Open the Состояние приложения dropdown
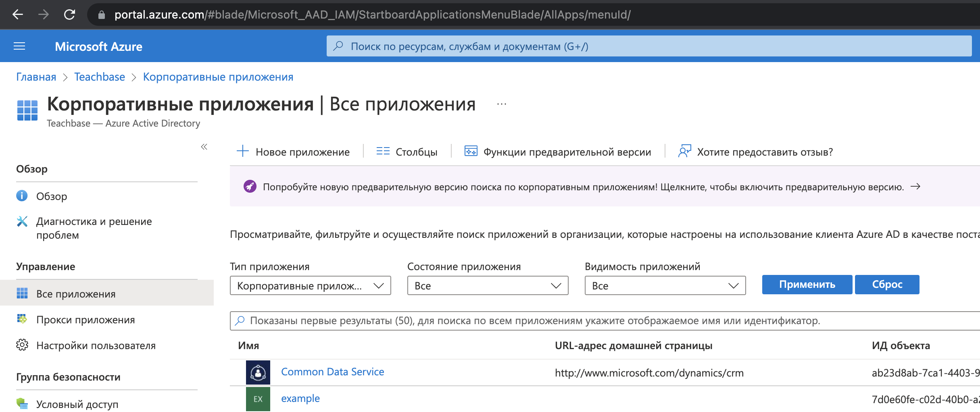This screenshot has height=412, width=980. 488,285
